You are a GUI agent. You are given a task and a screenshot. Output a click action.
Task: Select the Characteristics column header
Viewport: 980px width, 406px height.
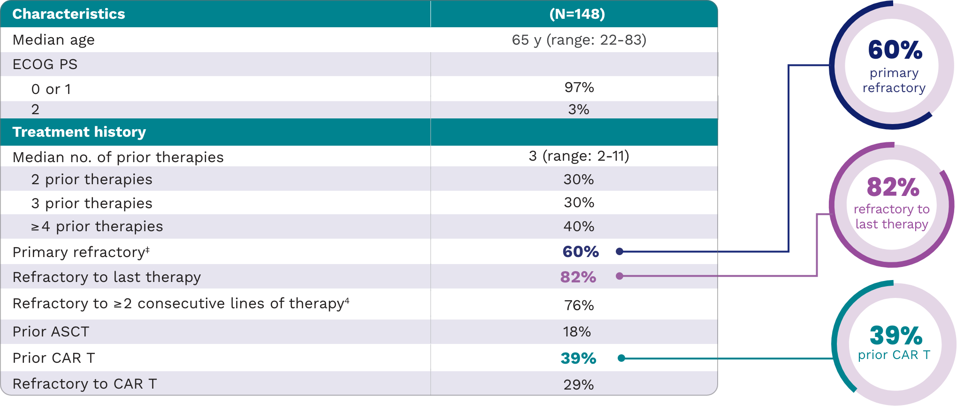click(69, 14)
